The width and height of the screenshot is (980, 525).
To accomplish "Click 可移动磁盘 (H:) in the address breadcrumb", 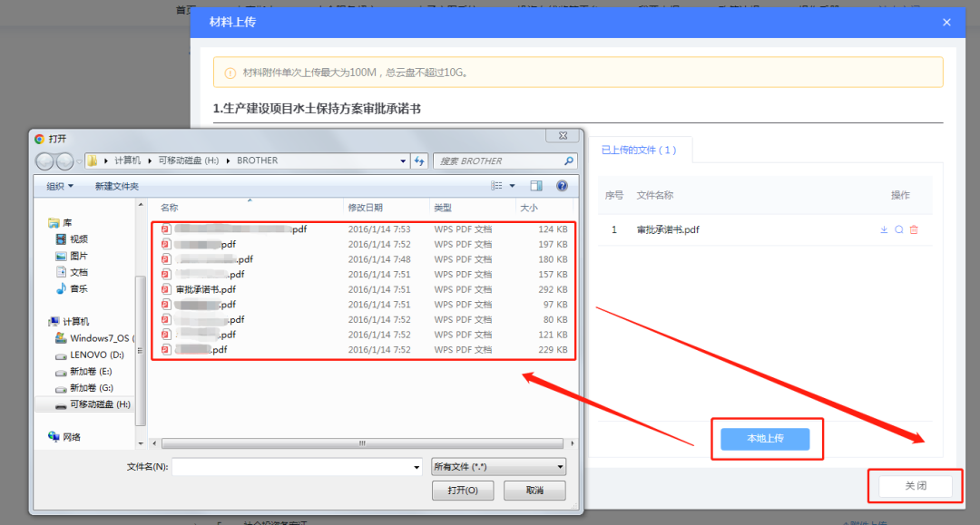I will 188,160.
